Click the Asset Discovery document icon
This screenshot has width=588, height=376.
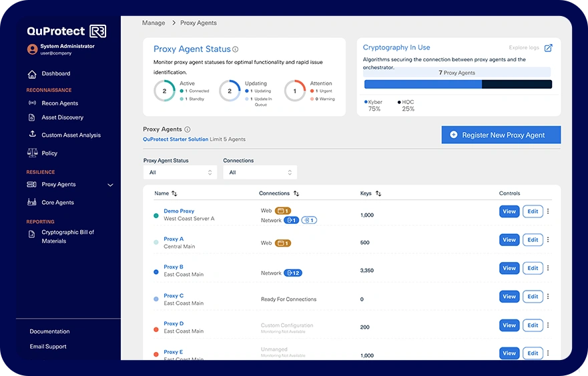click(x=32, y=117)
